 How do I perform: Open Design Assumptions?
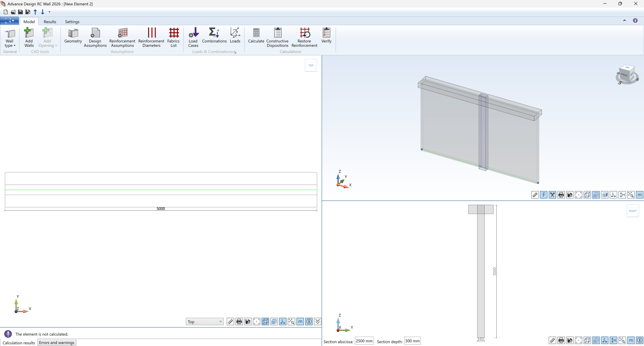95,38
